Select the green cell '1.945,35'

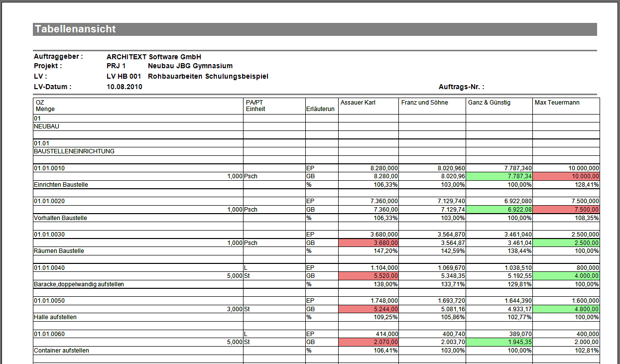[499, 342]
